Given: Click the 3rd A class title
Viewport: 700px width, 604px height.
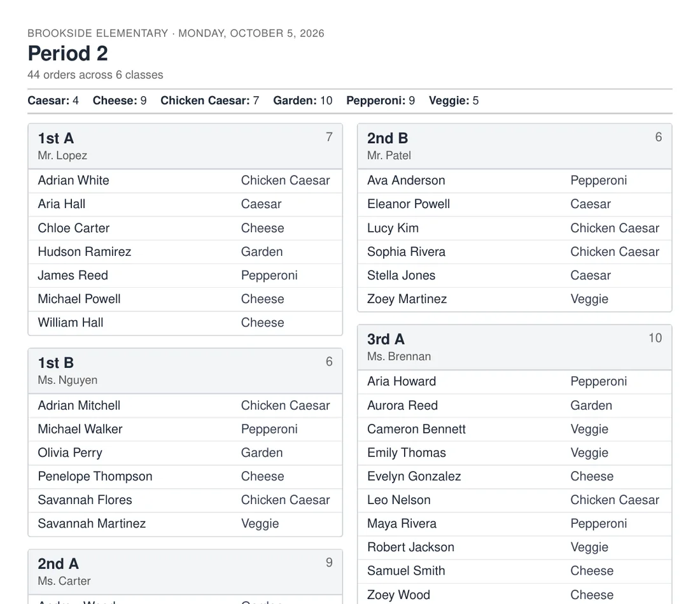Looking at the screenshot, I should 386,339.
